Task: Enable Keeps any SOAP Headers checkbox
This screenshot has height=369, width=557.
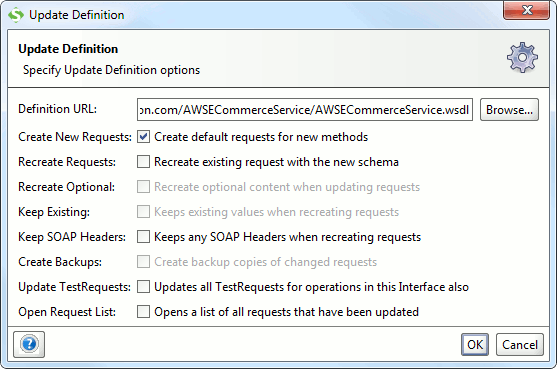Action: coord(144,237)
